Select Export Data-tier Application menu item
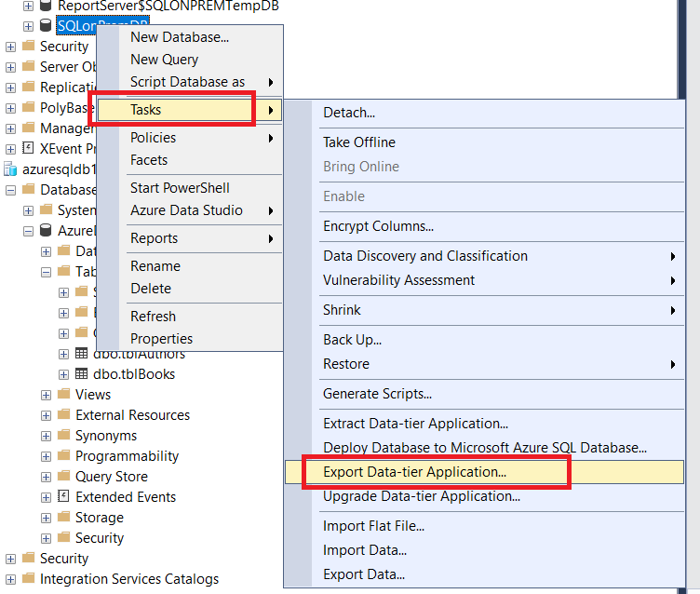Screen dimensions: 700x594 (414, 472)
